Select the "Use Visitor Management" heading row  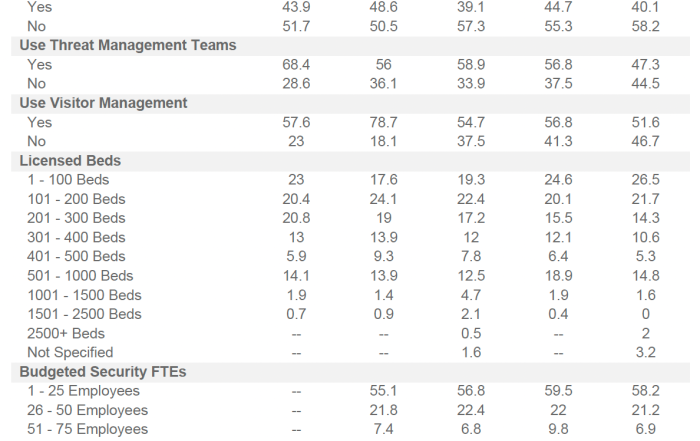pyautogui.click(x=103, y=103)
